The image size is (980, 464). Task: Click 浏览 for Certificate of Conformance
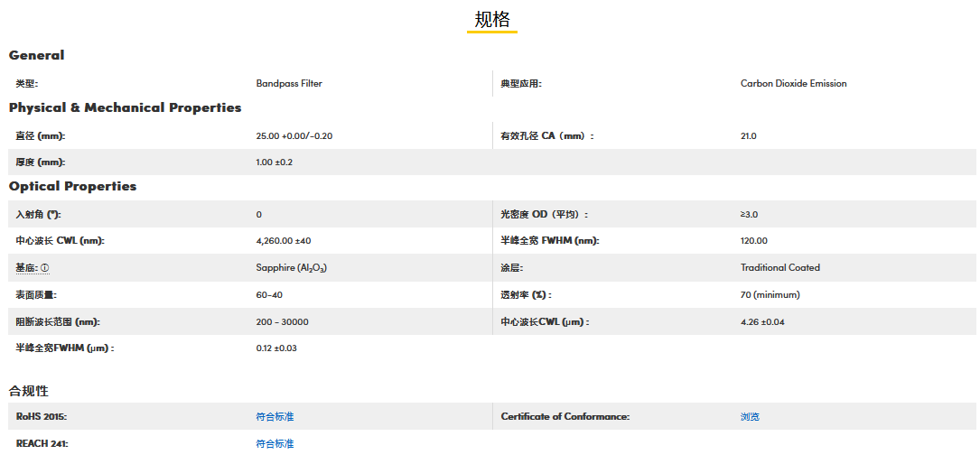point(750,416)
